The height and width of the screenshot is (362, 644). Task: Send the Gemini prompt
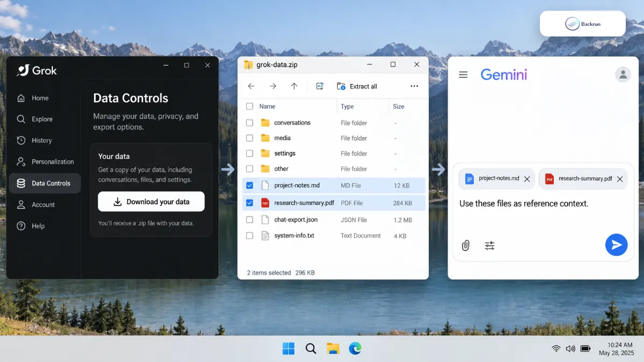[x=617, y=245]
